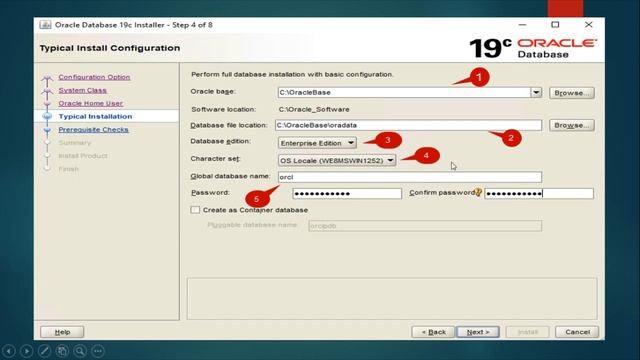
Task: Cancel the Oracle installer
Action: [577, 332]
